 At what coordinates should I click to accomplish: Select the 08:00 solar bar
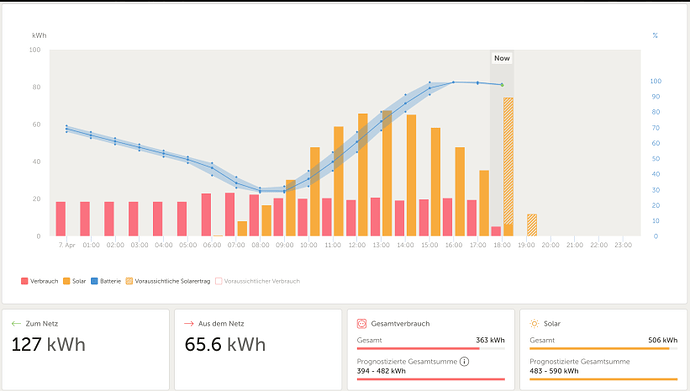pyautogui.click(x=267, y=221)
